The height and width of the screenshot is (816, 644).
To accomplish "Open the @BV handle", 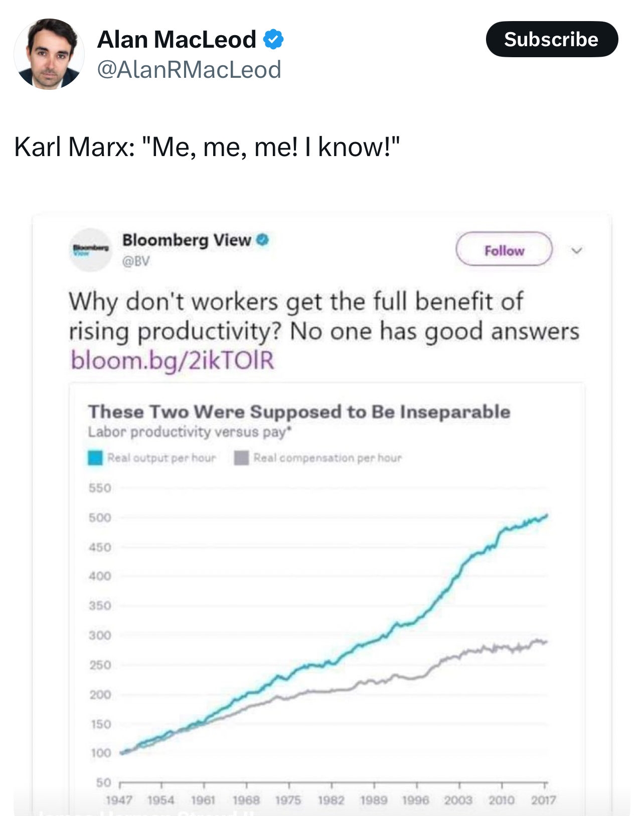I will pos(135,261).
